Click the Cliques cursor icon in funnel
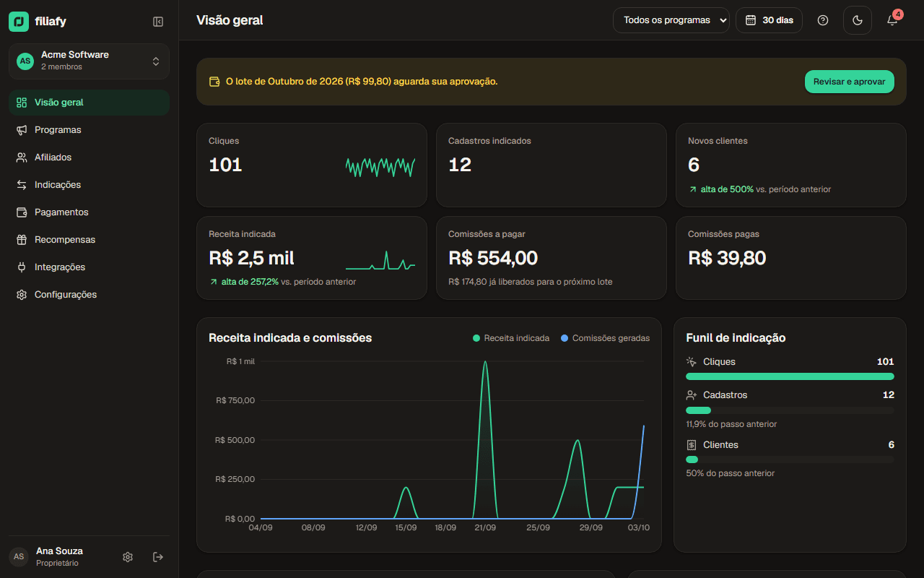 (692, 362)
